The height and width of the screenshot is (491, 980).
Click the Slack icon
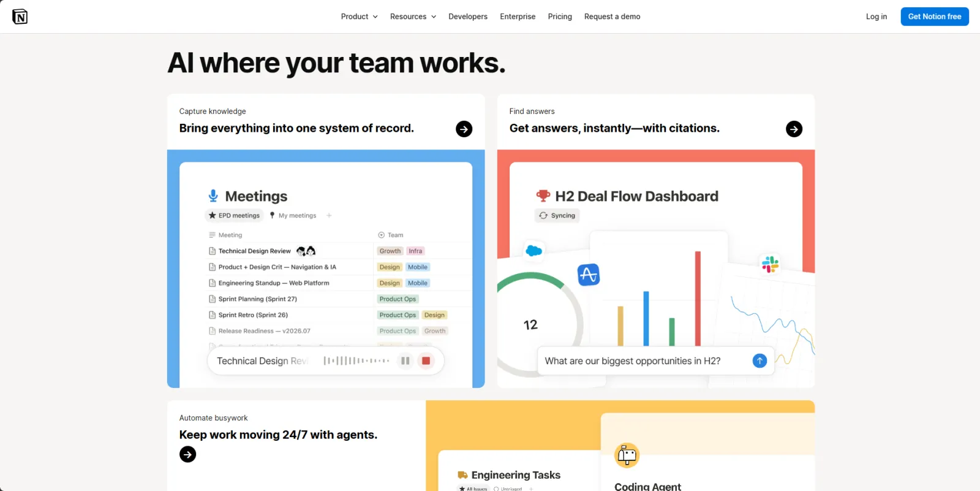(x=770, y=264)
